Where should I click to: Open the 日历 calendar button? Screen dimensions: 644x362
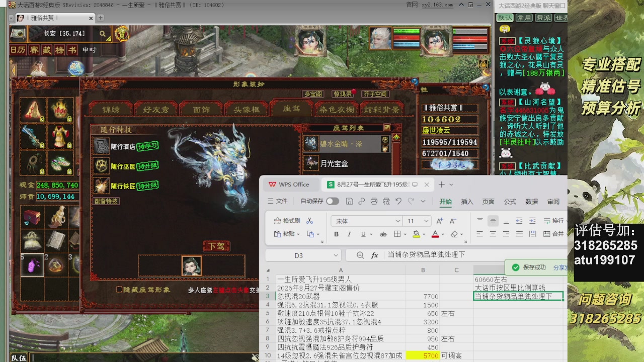tap(18, 50)
